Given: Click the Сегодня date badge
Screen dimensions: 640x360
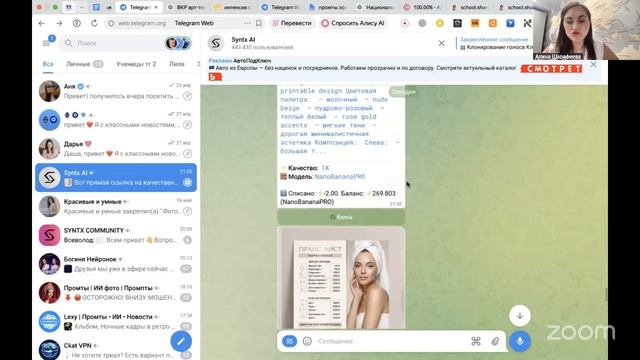Looking at the screenshot, I should tap(403, 92).
